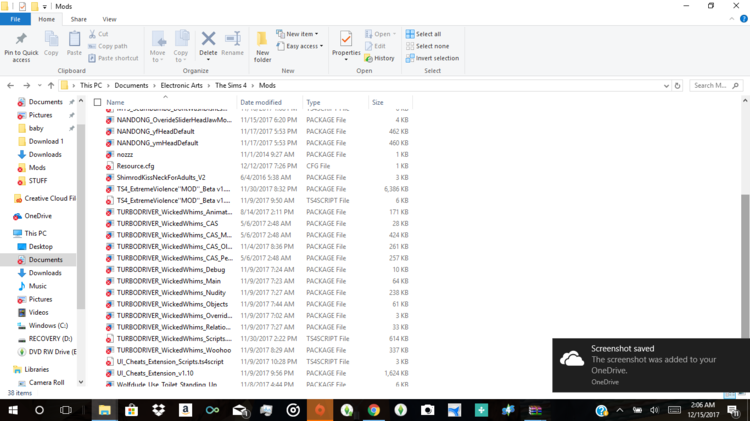Screen dimensions: 750x421
Task: Click The Sims 4 in the address bar
Action: (231, 85)
